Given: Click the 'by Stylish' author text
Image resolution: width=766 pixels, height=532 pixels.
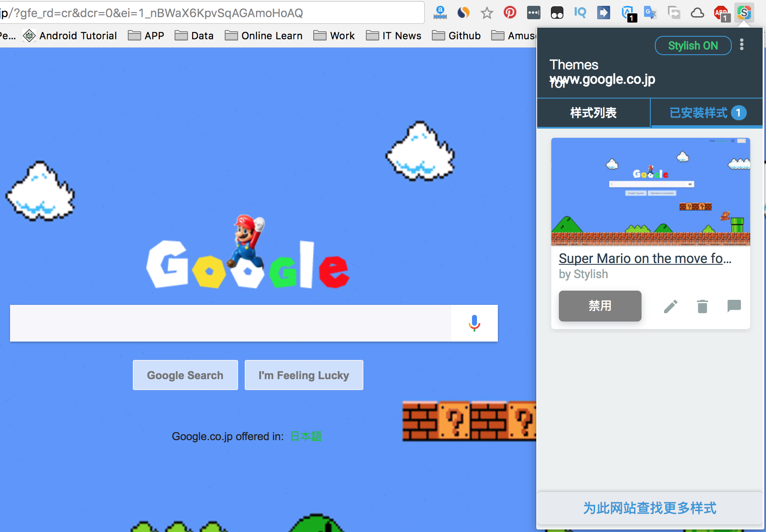Looking at the screenshot, I should click(583, 274).
